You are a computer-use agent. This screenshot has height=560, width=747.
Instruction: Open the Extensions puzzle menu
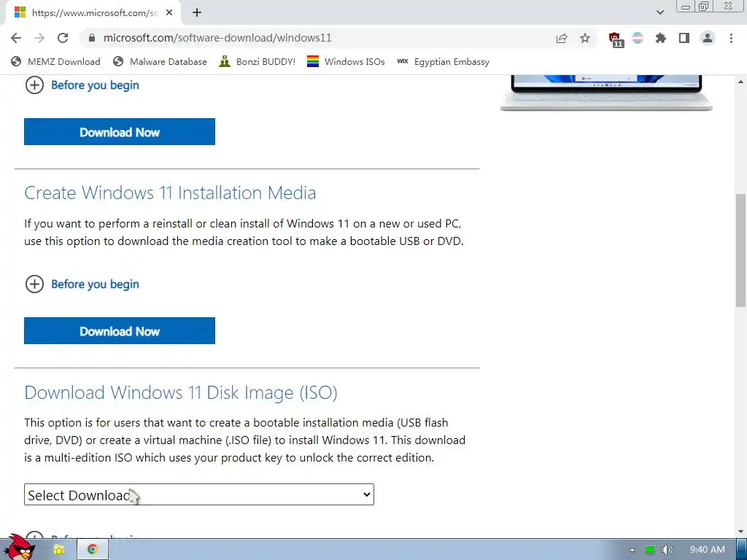tap(661, 38)
